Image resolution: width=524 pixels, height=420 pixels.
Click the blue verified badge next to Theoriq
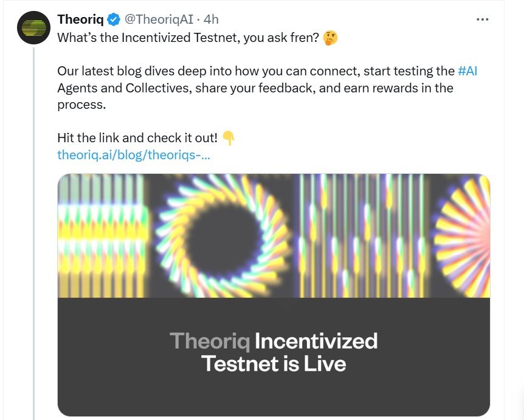coord(114,19)
